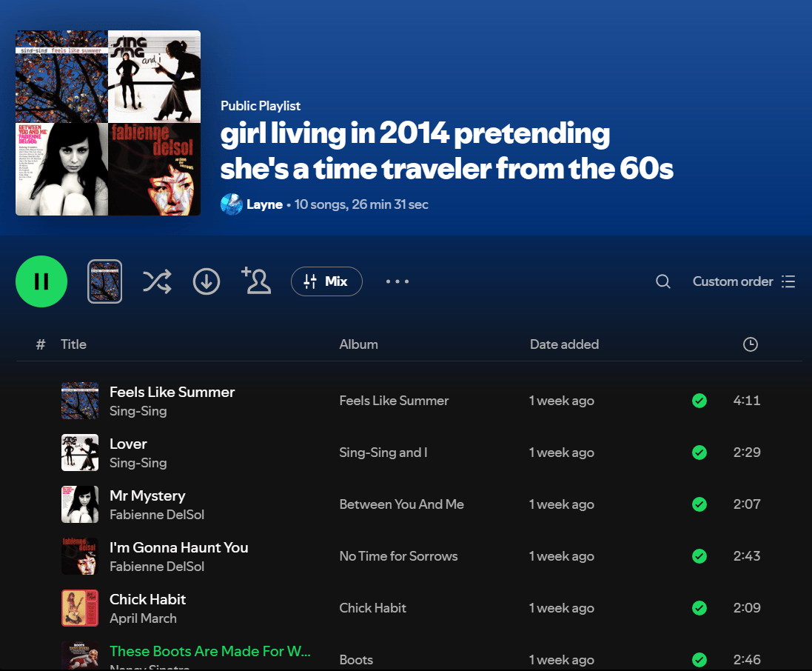Toggle saved checkmark for Chick Habit

click(699, 608)
